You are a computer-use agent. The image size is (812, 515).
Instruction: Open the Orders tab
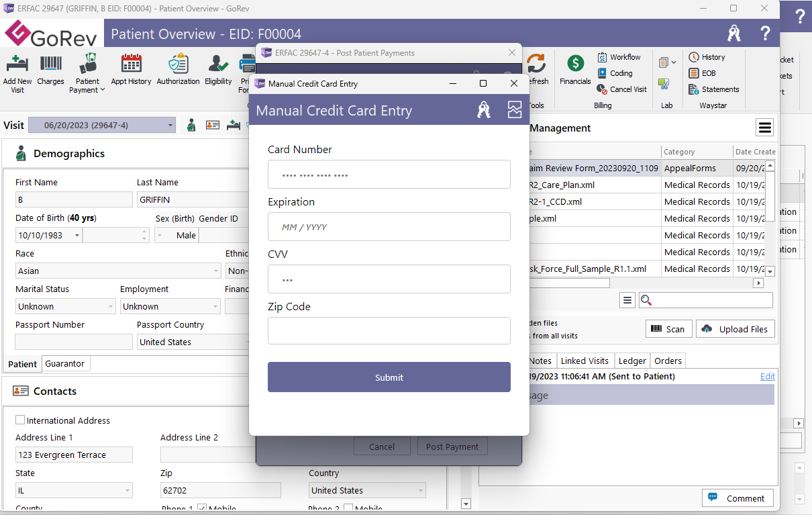668,361
